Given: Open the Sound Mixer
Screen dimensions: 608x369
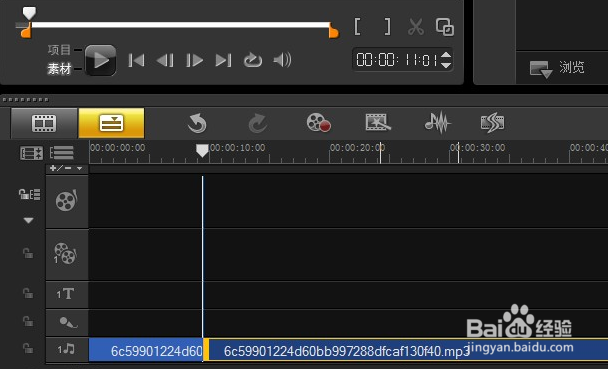Looking at the screenshot, I should (437, 123).
